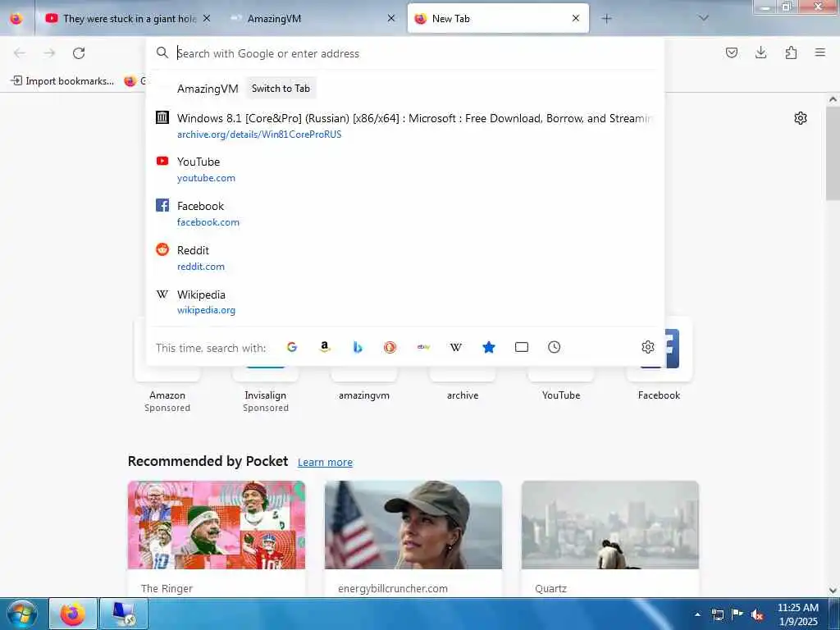Select the New Tab browser tab

click(498, 18)
